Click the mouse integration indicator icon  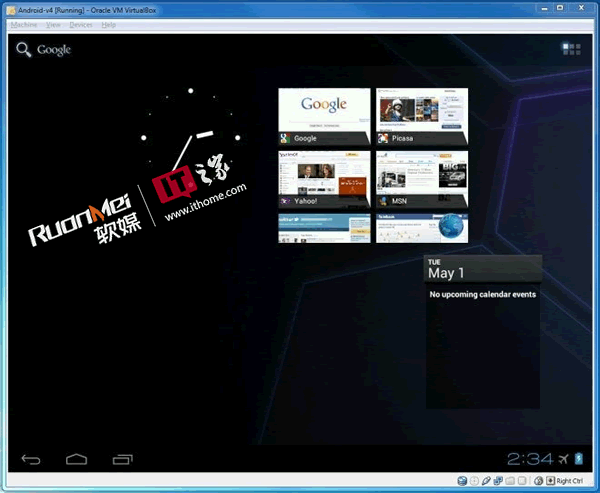point(538,482)
